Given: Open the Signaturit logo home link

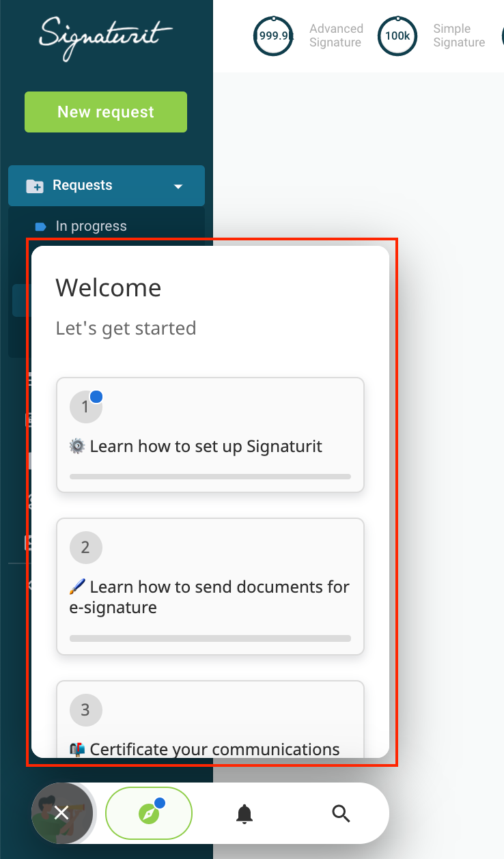Looking at the screenshot, I should (x=106, y=38).
